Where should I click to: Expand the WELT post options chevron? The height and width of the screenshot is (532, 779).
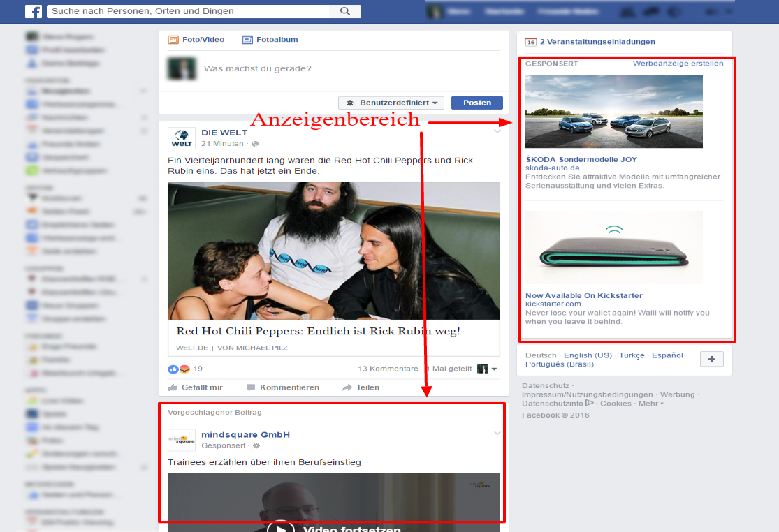[497, 131]
